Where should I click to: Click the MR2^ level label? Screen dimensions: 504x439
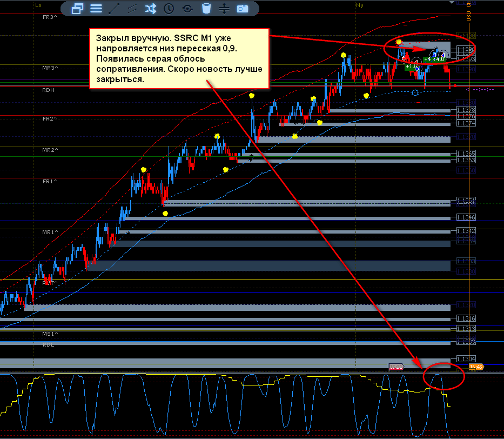pyautogui.click(x=50, y=150)
